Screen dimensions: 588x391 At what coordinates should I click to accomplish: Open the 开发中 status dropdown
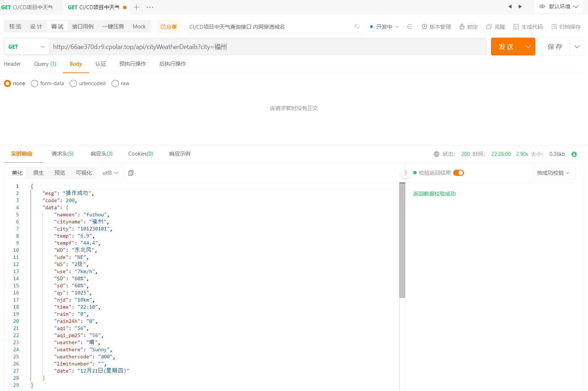coord(384,27)
